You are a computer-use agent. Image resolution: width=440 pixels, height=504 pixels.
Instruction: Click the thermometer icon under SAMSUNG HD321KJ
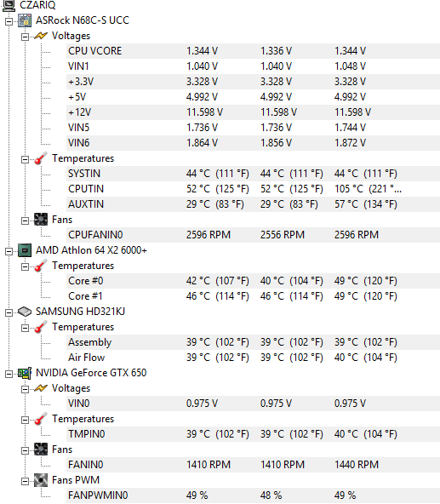pos(41,327)
